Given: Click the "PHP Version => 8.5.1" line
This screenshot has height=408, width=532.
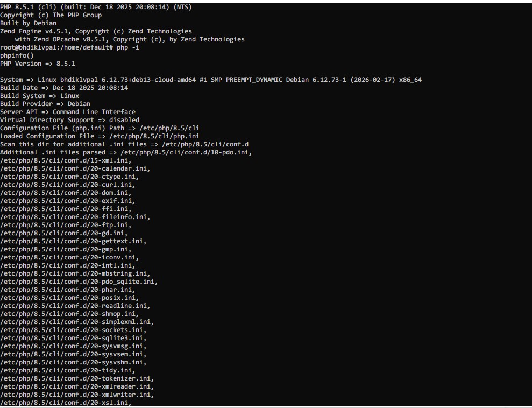Looking at the screenshot, I should [38, 64].
